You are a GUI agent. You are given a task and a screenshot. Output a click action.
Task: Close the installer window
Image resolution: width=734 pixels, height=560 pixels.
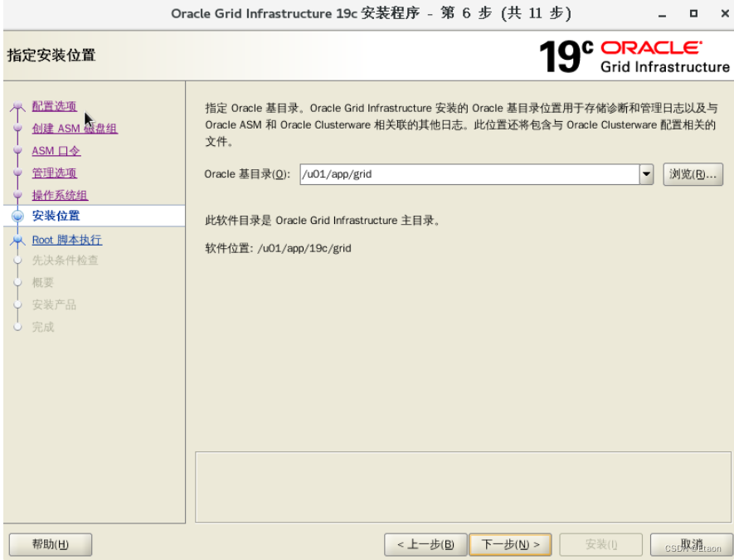725,13
